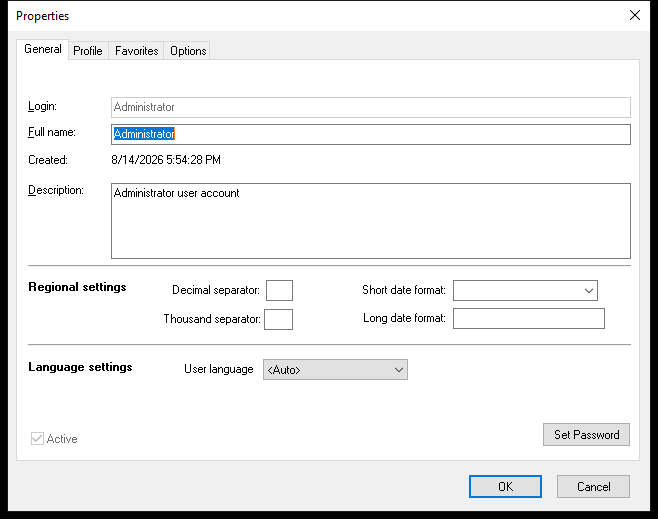This screenshot has width=658, height=519.
Task: Focus the Thousand separator box
Action: (x=278, y=319)
